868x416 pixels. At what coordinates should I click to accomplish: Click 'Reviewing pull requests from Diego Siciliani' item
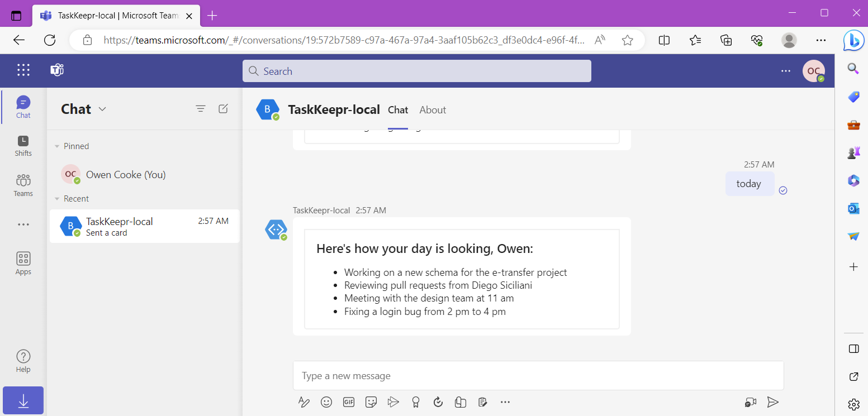coord(438,285)
